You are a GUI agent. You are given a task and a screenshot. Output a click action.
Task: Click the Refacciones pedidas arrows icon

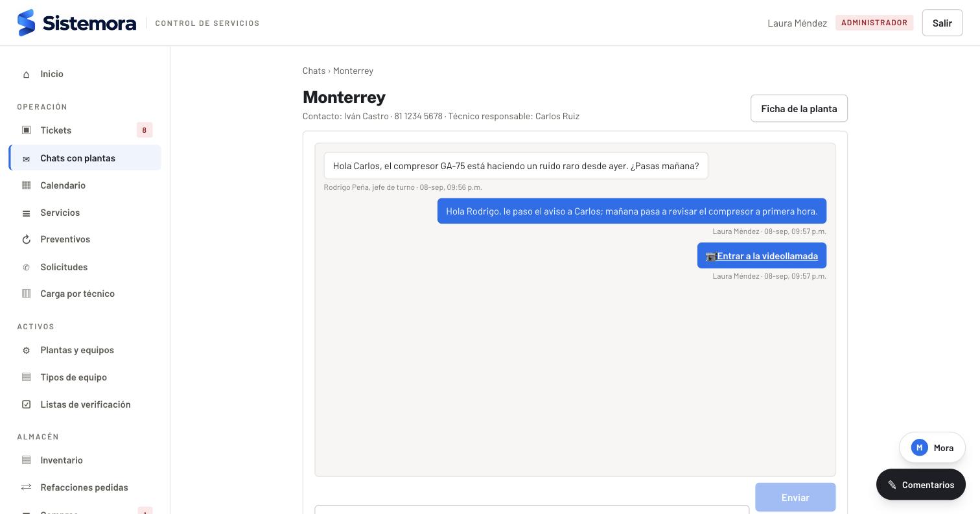pos(27,487)
